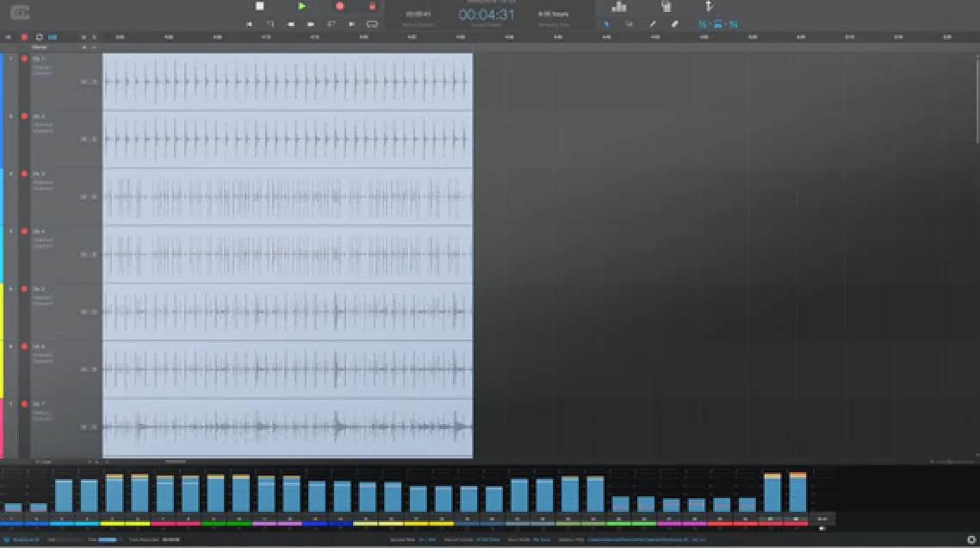Toggle record arm on the Ch 4 track
The height and width of the screenshot is (548, 980).
[24, 232]
